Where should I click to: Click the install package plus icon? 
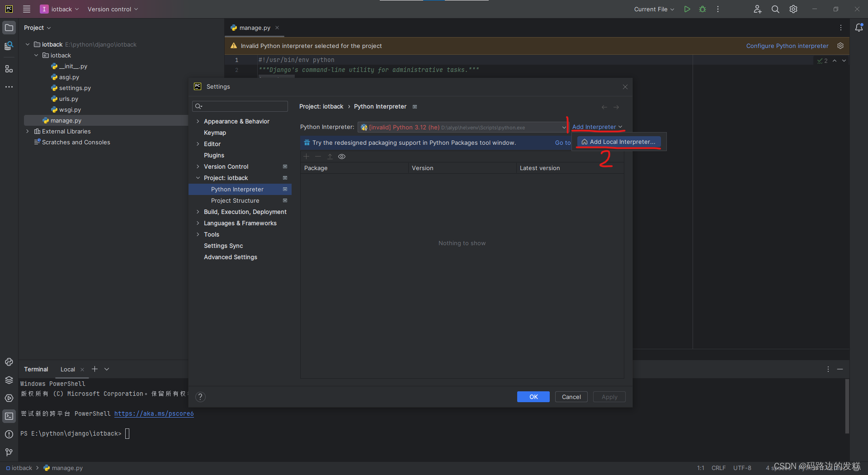307,157
